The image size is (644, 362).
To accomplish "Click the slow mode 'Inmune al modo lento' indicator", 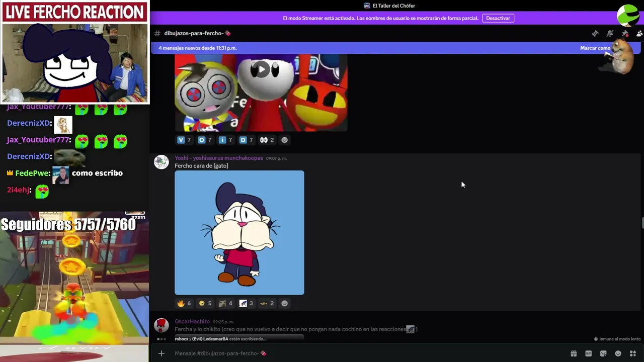I will point(617,339).
